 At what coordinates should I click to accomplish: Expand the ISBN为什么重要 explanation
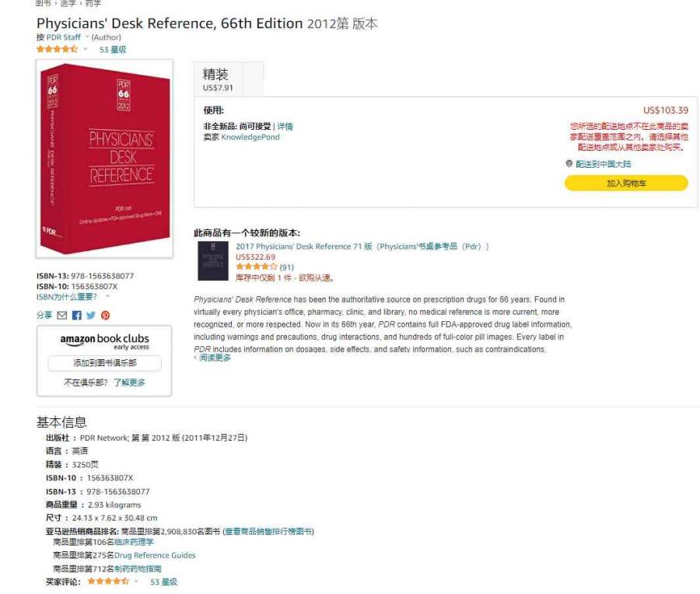pos(67,297)
